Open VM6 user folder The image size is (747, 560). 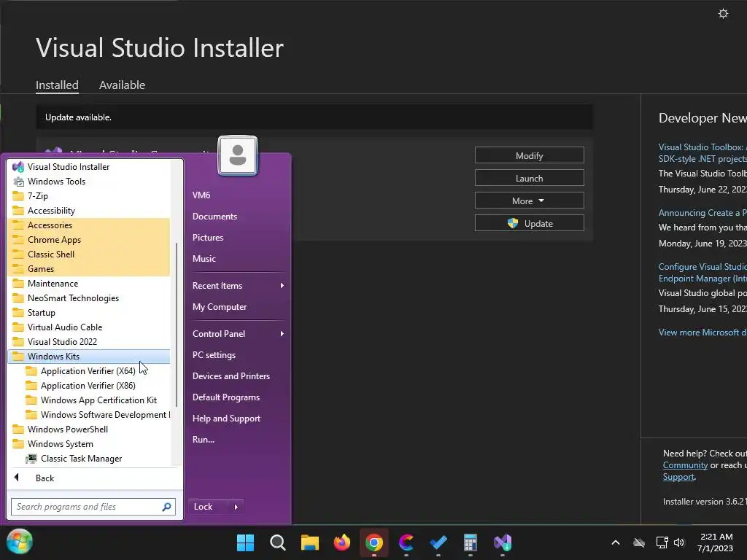click(x=201, y=195)
